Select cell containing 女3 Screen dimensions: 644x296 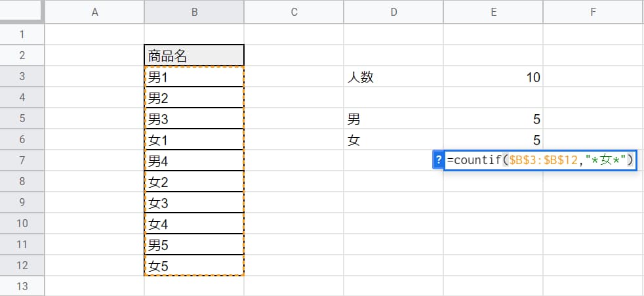[194, 202]
